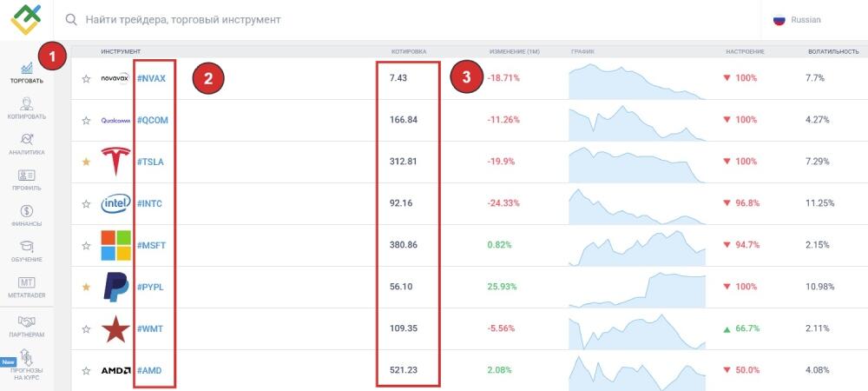Click the red star Walmart row logo

tap(115, 328)
